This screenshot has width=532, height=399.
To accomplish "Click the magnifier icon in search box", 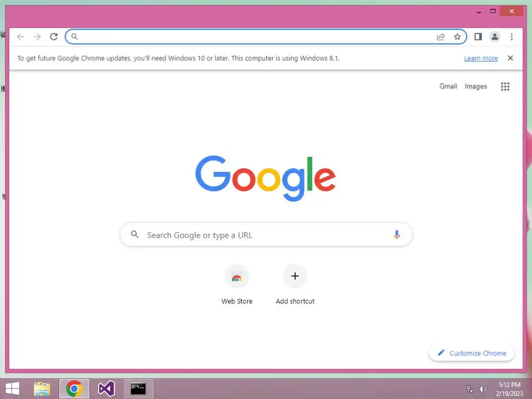I will 135,234.
